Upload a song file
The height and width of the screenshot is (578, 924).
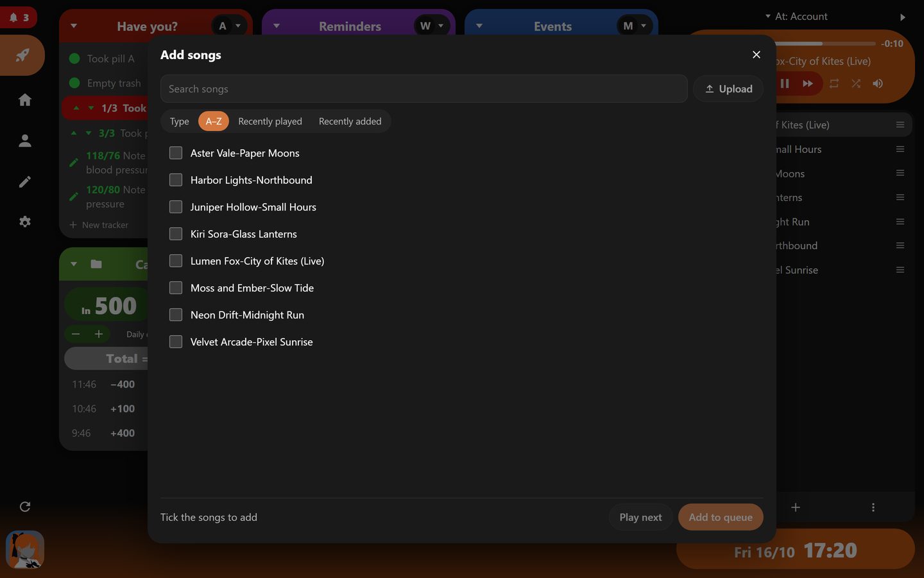[728, 89]
